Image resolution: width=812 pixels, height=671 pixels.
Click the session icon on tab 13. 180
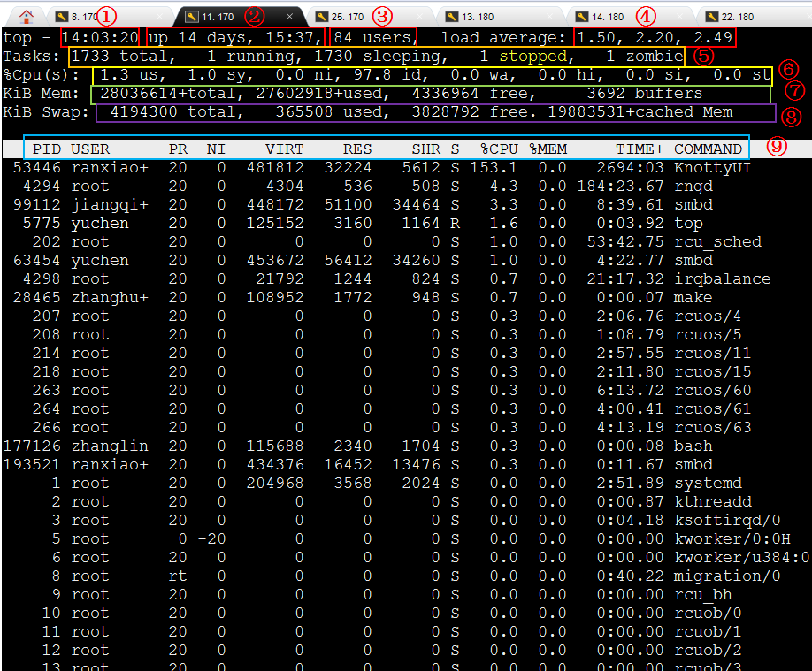pos(452,17)
